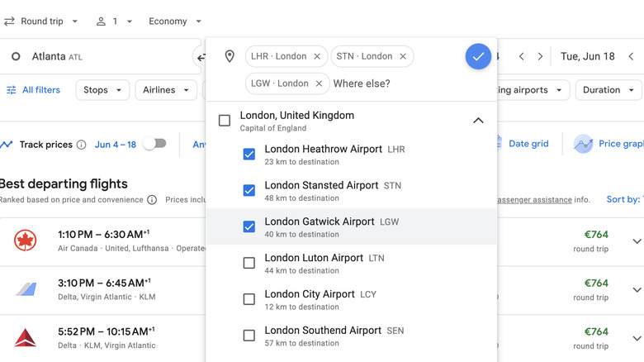This screenshot has height=362, width=644.
Task: Open the Price graph icon
Action: (x=584, y=144)
